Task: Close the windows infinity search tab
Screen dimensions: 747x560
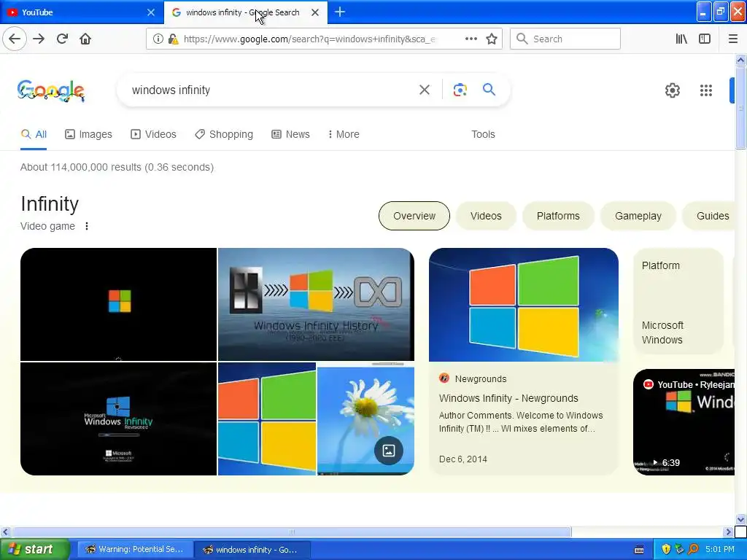Action: 315,12
